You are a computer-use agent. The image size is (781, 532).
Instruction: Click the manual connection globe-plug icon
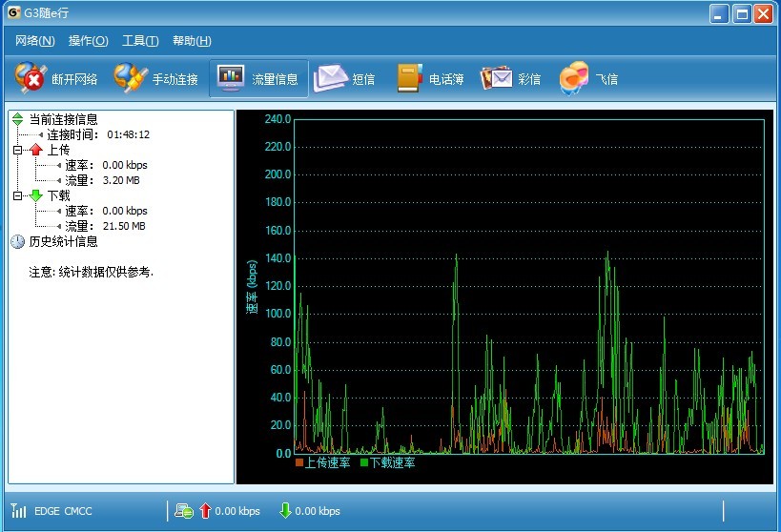pos(130,78)
